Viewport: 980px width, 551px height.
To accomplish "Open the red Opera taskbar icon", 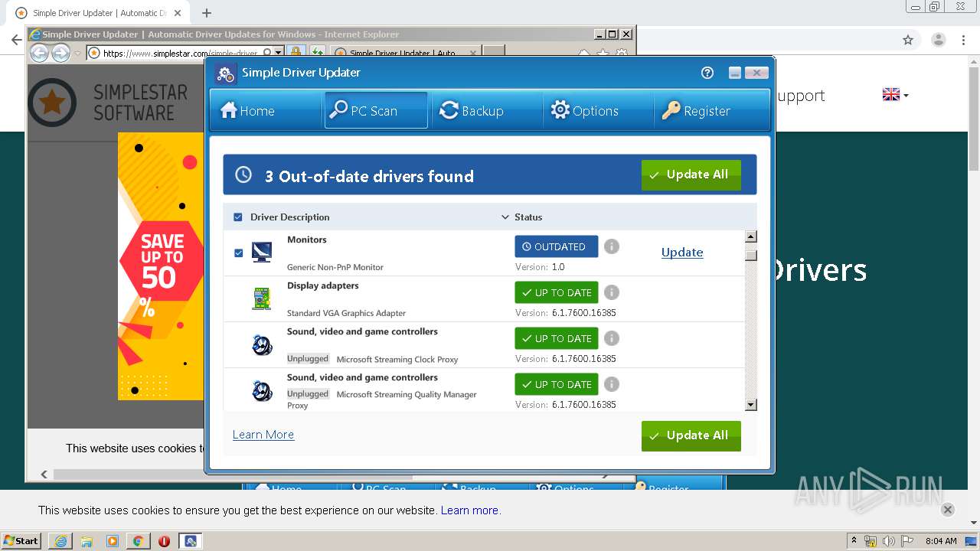I will (164, 540).
